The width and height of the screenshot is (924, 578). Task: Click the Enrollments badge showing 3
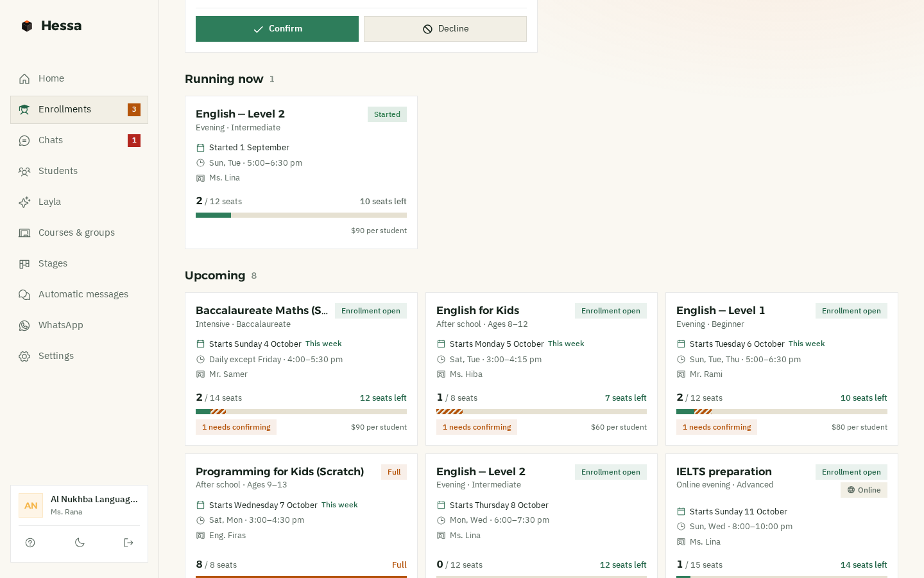click(134, 110)
